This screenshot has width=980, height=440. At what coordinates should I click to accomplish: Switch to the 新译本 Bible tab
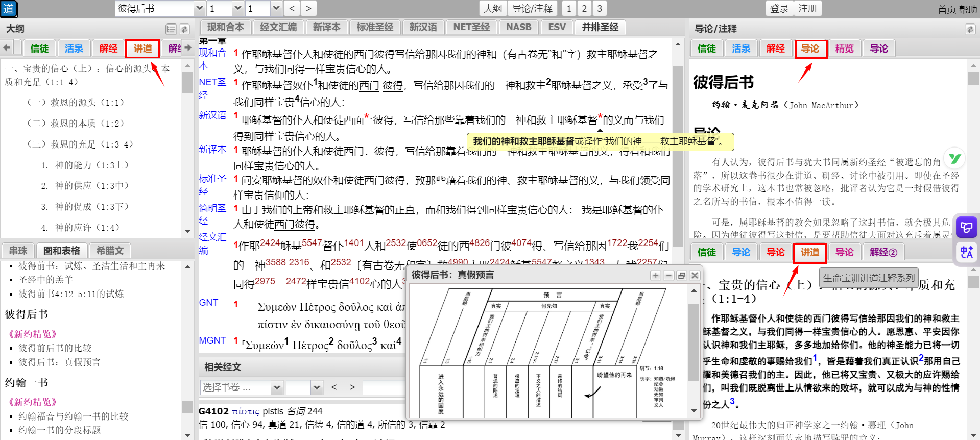326,28
